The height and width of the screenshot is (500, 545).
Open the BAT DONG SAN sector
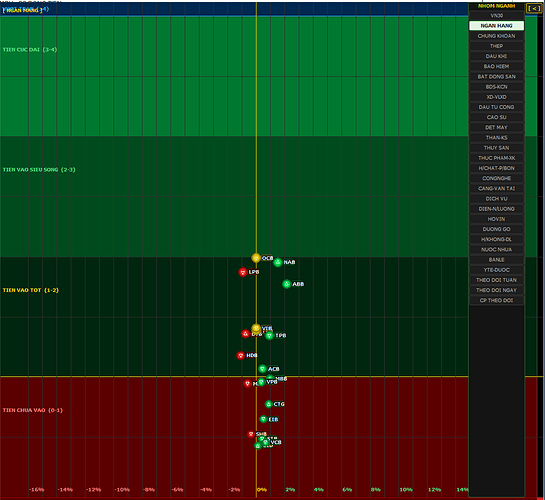pyautogui.click(x=496, y=77)
